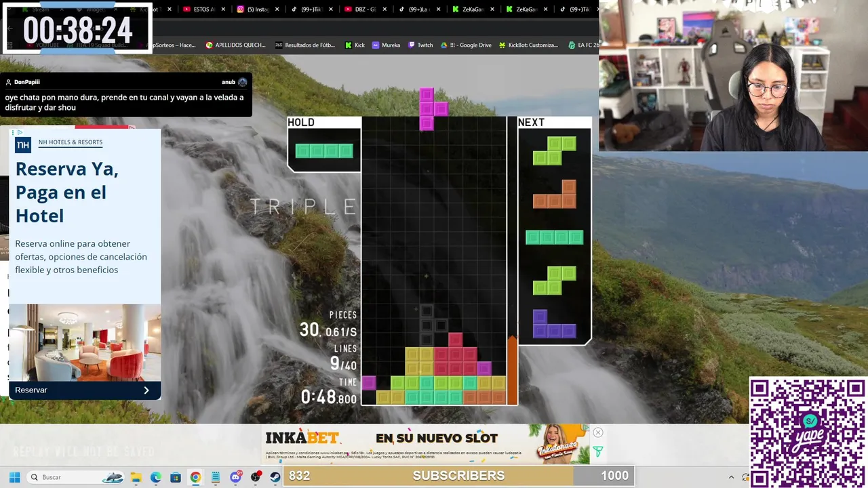
Task: Open the Mureka bookmark
Action: click(386, 45)
